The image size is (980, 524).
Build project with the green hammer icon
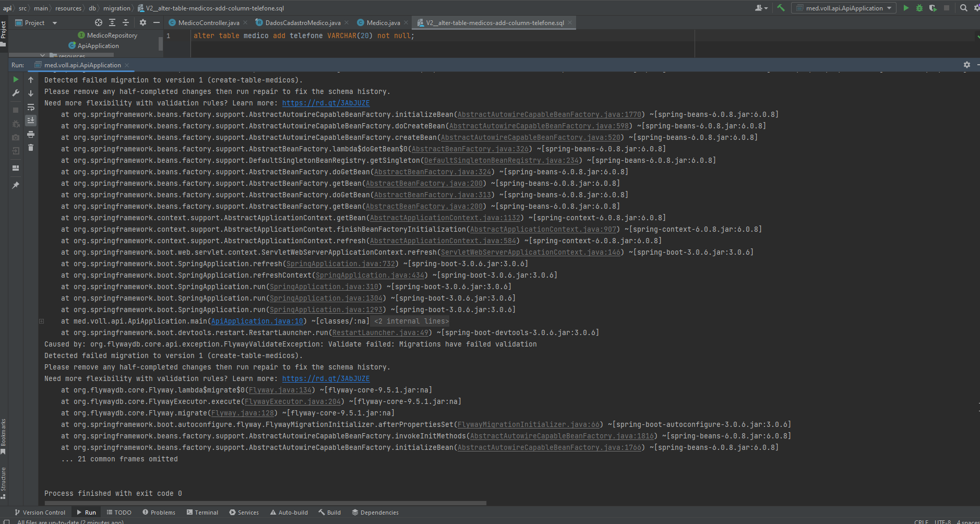(x=781, y=8)
